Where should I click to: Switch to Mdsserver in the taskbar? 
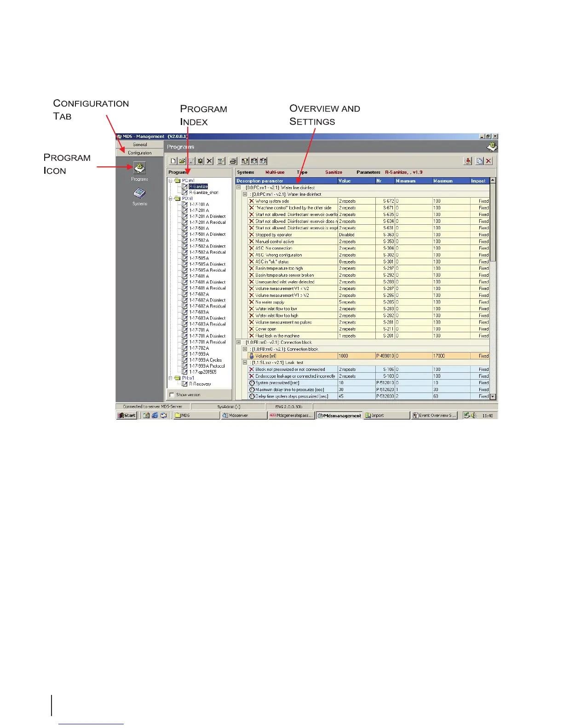(244, 415)
